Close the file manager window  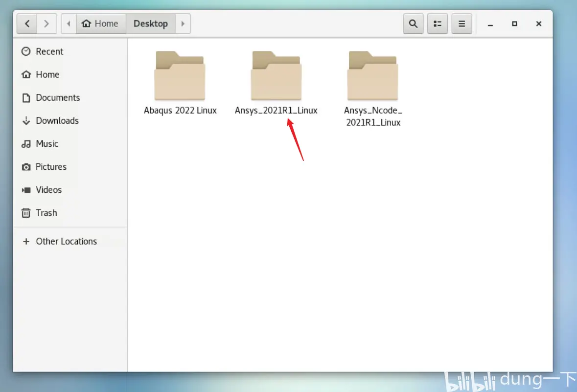click(x=539, y=24)
